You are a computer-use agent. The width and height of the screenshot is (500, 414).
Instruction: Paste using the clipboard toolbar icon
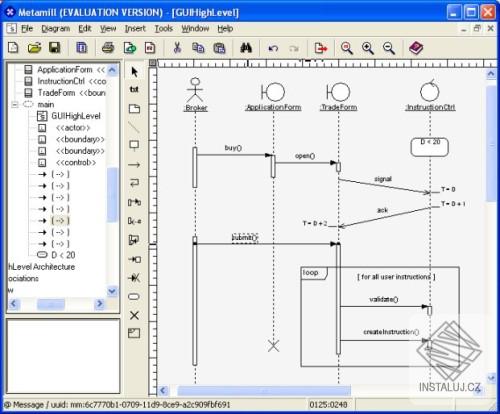219,48
